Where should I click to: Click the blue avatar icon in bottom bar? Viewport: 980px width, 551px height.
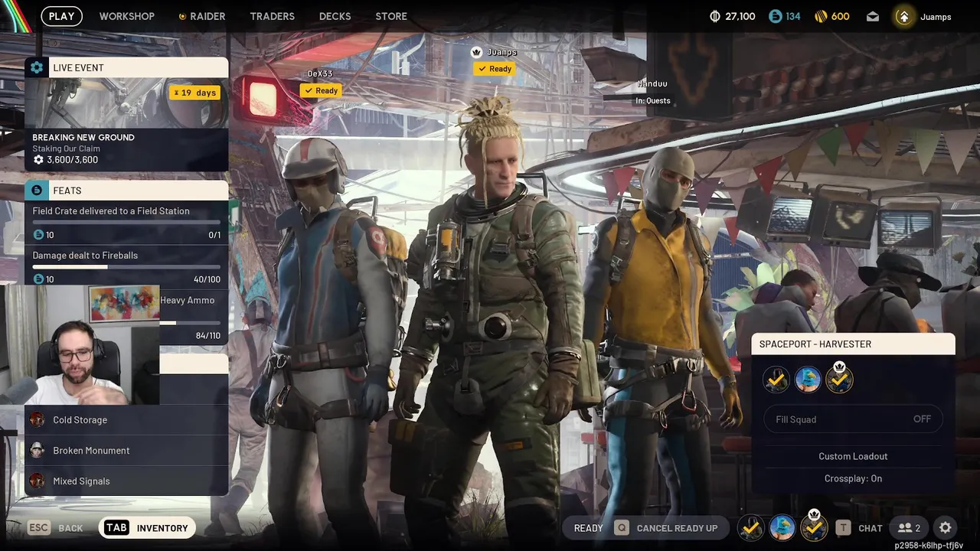(x=782, y=528)
